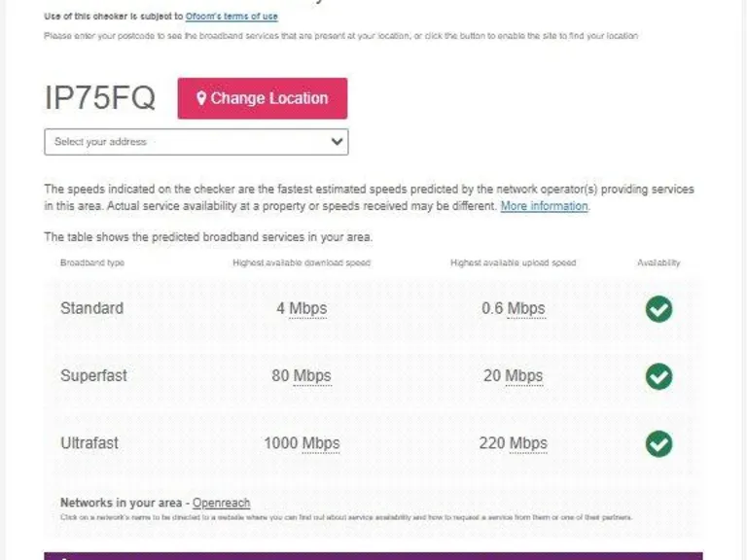Click the Highest available download speed header
Screen dimensions: 747x560
(302, 262)
